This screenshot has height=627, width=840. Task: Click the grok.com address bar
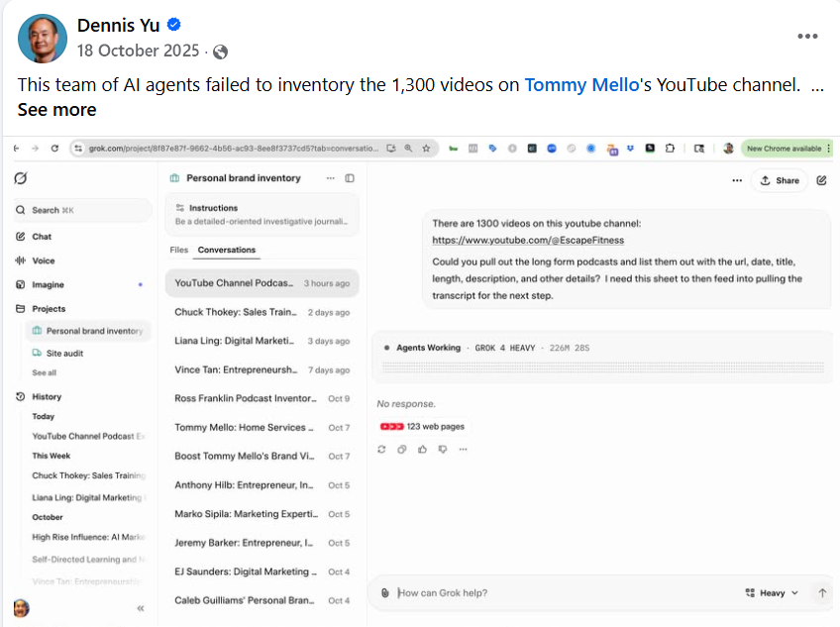[x=233, y=149]
